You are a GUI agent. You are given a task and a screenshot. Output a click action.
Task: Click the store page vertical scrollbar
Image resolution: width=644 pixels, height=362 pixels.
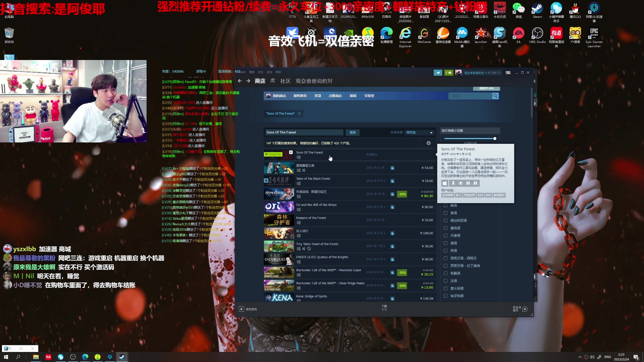(532, 102)
